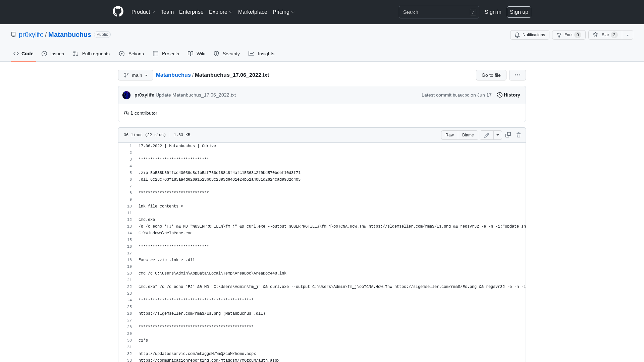Switch to the Code tab
This screenshot has width=644, height=362.
(x=23, y=54)
